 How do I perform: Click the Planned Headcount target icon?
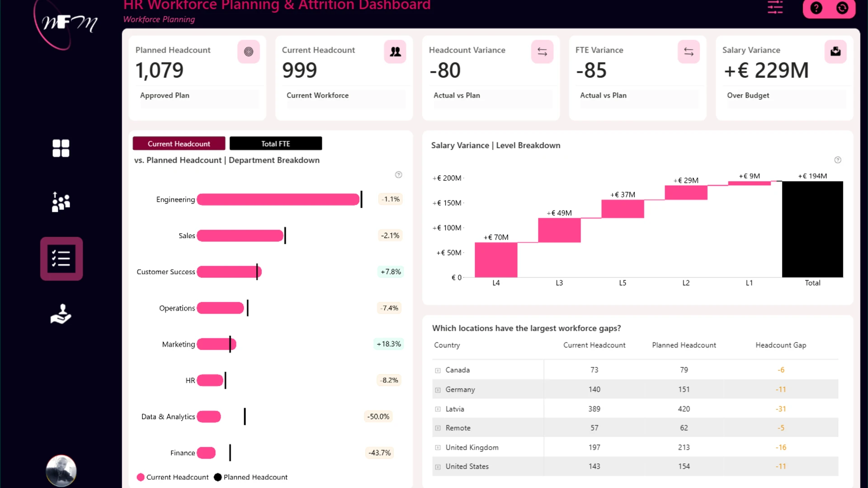pyautogui.click(x=249, y=52)
